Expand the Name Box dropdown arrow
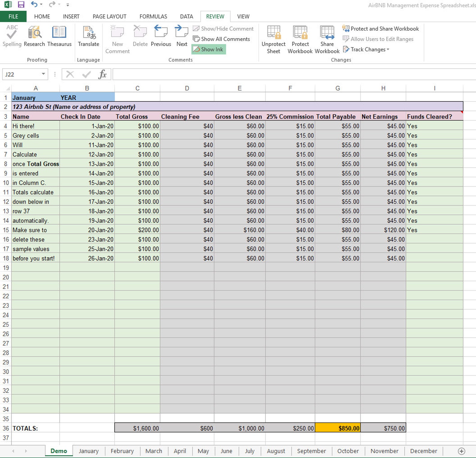The width and height of the screenshot is (476, 458). tap(43, 74)
